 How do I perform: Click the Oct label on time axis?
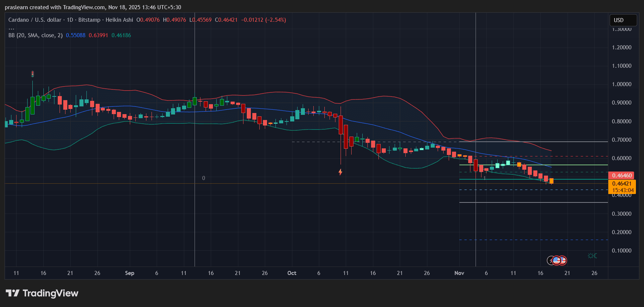292,273
